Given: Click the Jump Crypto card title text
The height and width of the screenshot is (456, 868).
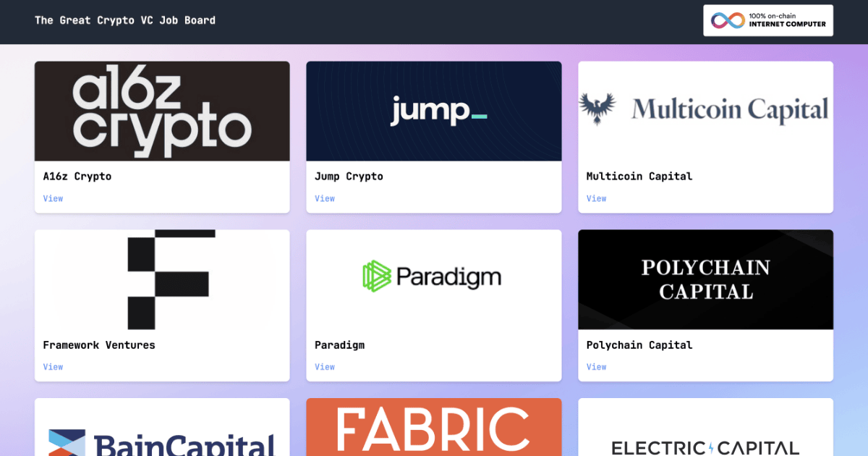Looking at the screenshot, I should pyautogui.click(x=349, y=176).
